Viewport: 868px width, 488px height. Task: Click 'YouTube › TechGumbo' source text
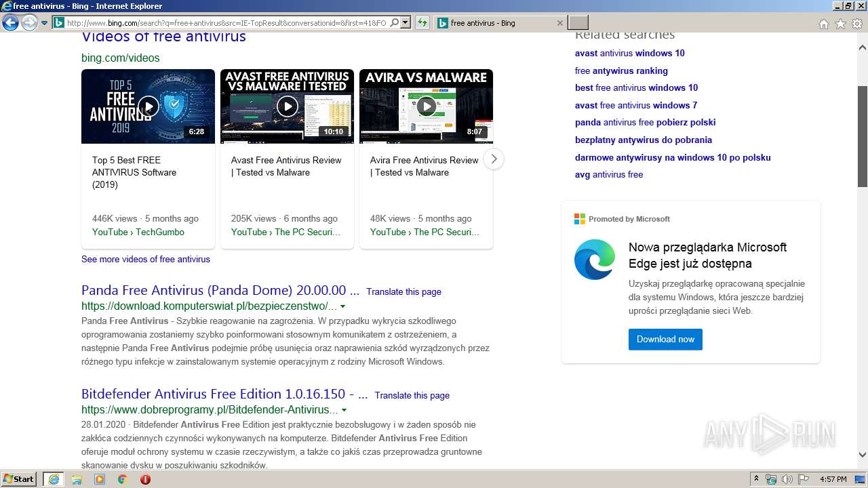coord(138,232)
